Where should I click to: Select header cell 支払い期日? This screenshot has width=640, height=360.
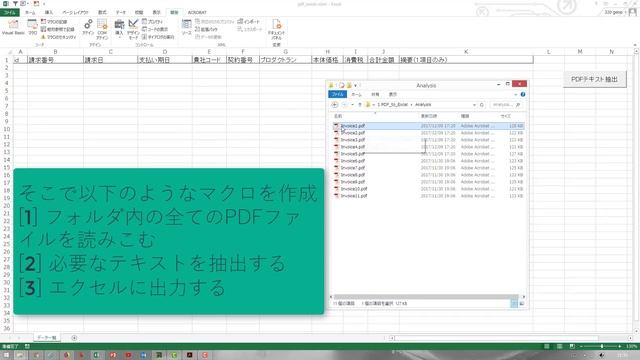point(164,60)
